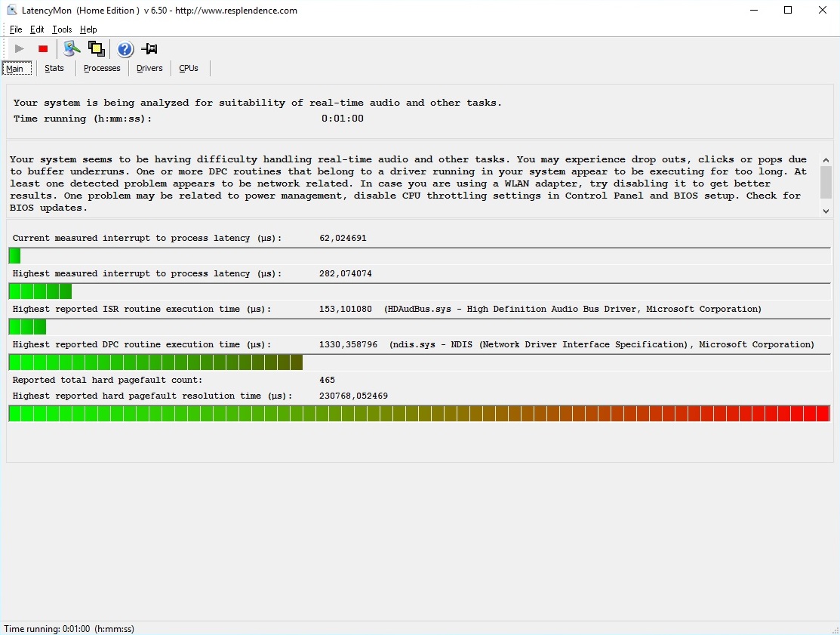Screen dimensions: 840x635
Task: Start monitoring with the green play button
Action: 20,49
